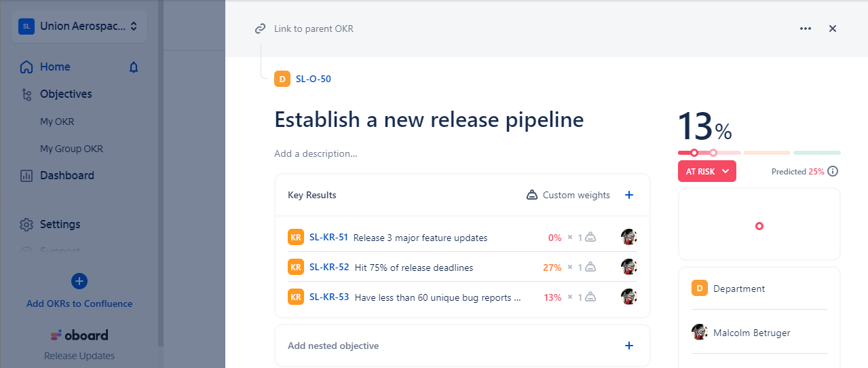Click the KR badge of SL-KR-52
This screenshot has width=868, height=368.
pyautogui.click(x=296, y=267)
